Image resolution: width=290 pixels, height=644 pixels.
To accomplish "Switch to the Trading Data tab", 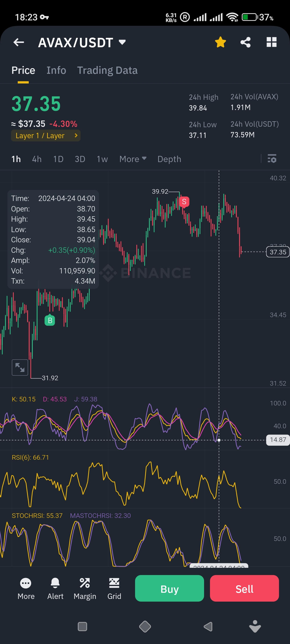I will pyautogui.click(x=107, y=70).
